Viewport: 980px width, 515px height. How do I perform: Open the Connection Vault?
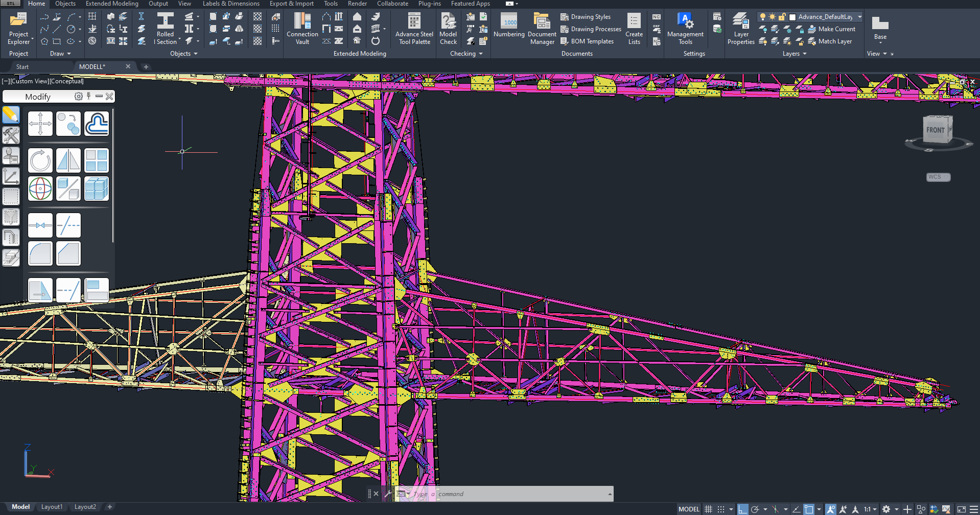(302, 29)
